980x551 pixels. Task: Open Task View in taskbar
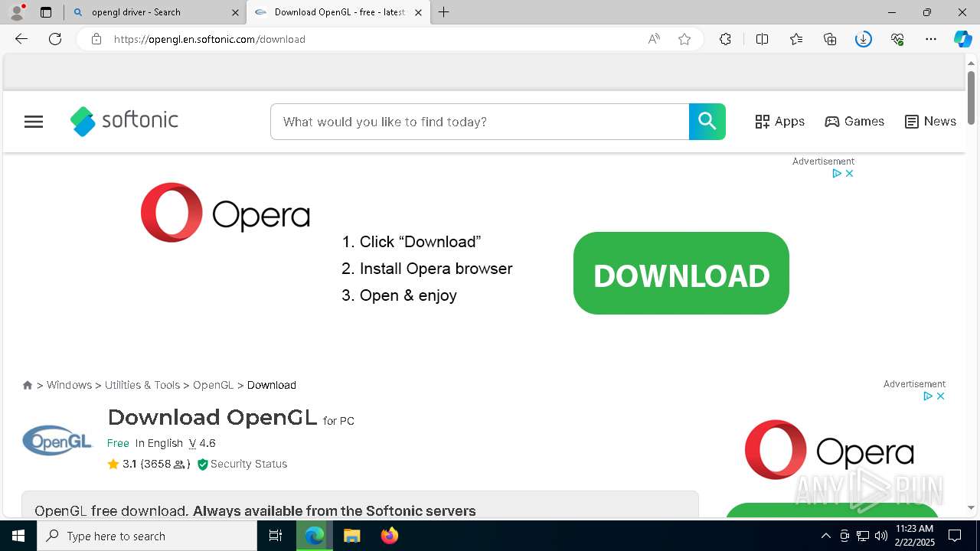point(276,536)
